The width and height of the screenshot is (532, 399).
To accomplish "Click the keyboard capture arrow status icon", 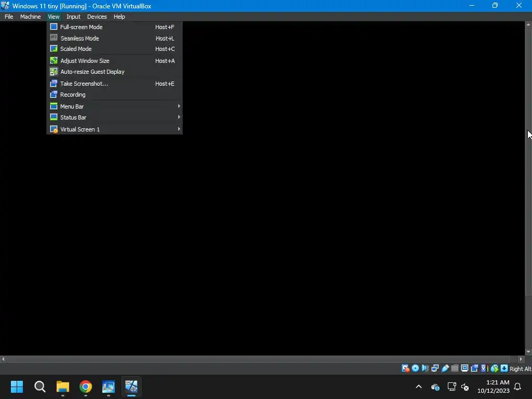I will pyautogui.click(x=504, y=368).
